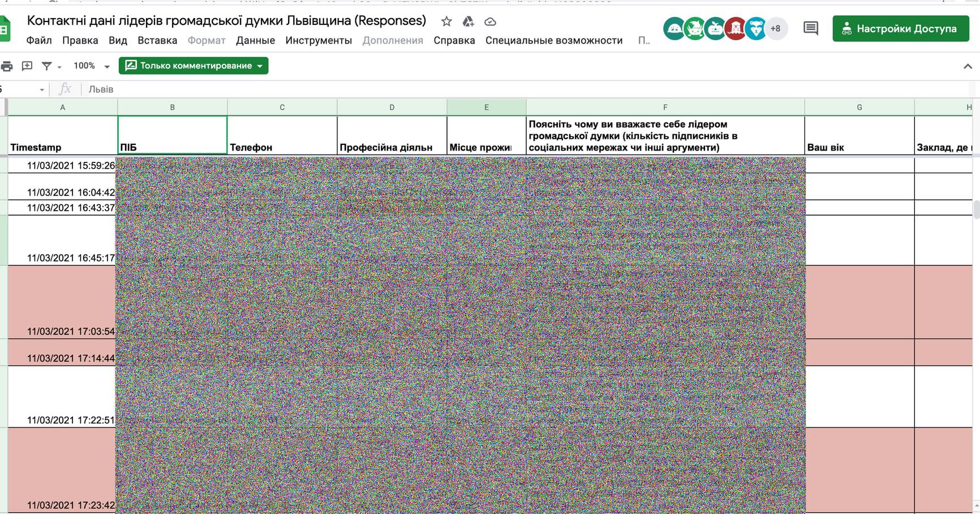Click the add to Drive icon
This screenshot has width=980, height=514.
[468, 22]
